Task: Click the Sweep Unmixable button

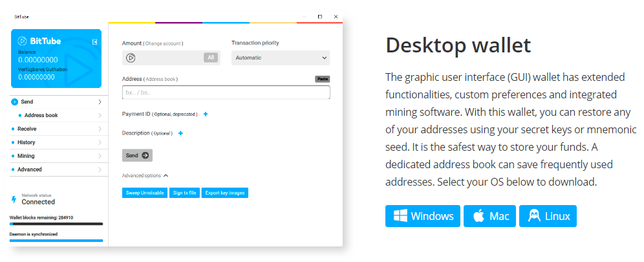Action: pos(145,193)
